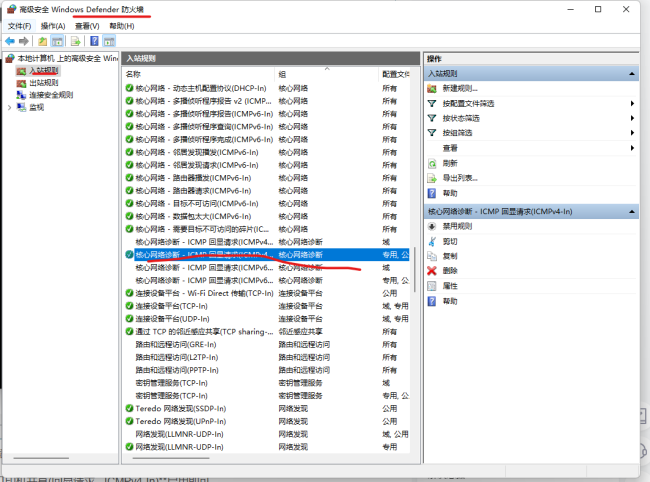The width and height of the screenshot is (650, 482).
Task: Select rule 核心网络 - 动态主机配置协议(DHCP-In)
Action: coord(201,88)
